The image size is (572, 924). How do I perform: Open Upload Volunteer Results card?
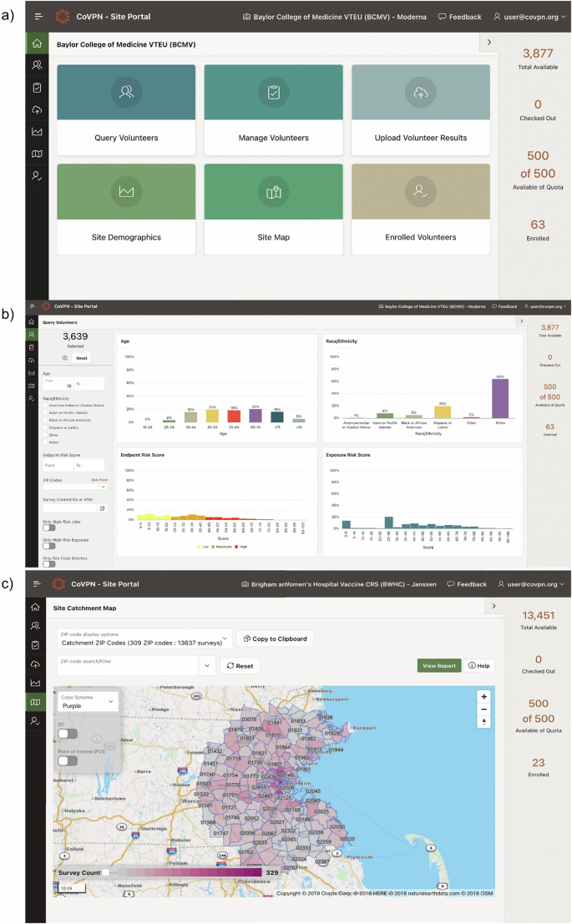(x=421, y=109)
